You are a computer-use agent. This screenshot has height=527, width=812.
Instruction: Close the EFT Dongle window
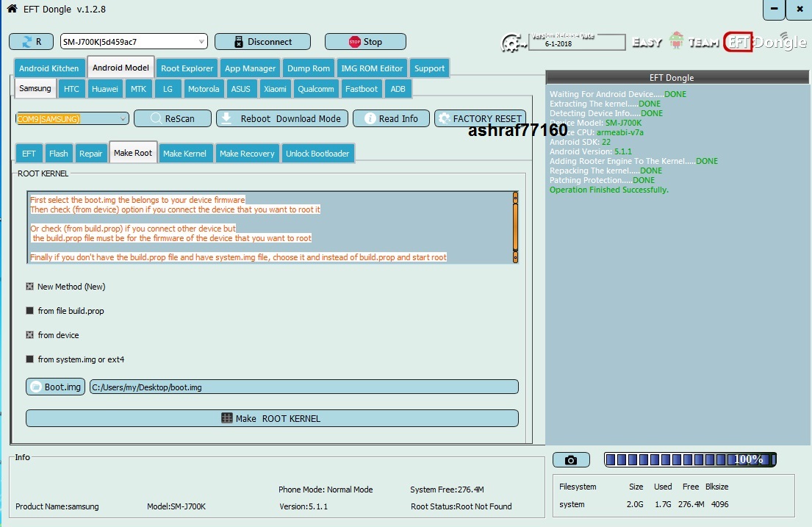tap(800, 10)
